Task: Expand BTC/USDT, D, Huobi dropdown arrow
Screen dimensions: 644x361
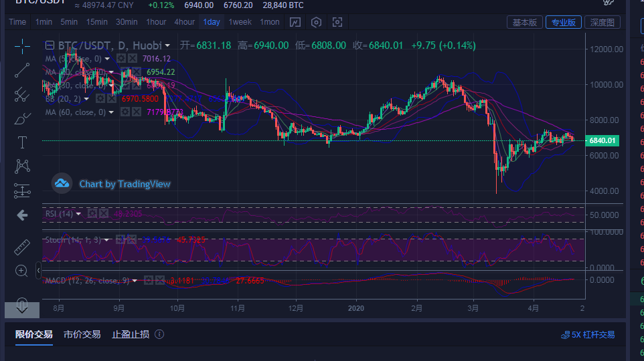Action: (167, 45)
